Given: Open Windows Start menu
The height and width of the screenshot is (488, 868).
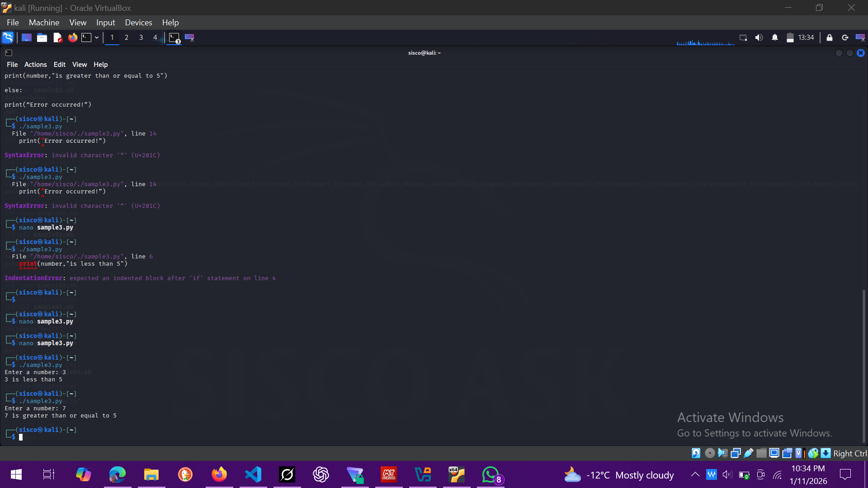Looking at the screenshot, I should click(16, 474).
